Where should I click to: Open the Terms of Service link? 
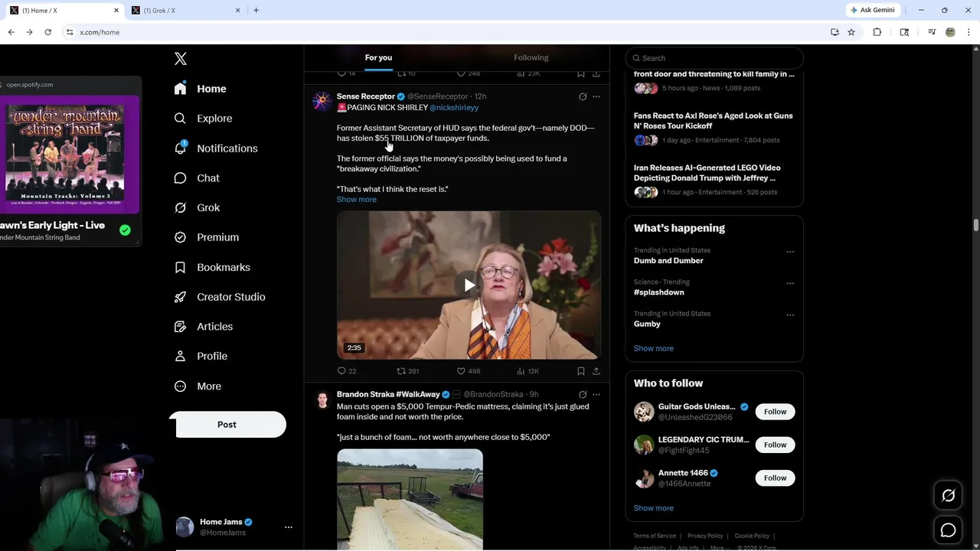click(x=655, y=536)
